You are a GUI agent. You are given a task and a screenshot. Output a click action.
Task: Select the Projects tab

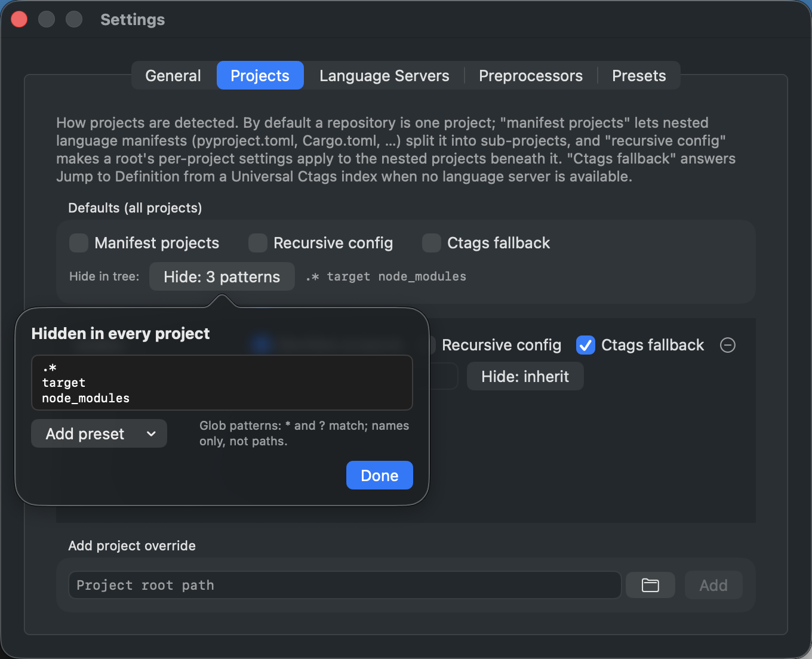[260, 76]
